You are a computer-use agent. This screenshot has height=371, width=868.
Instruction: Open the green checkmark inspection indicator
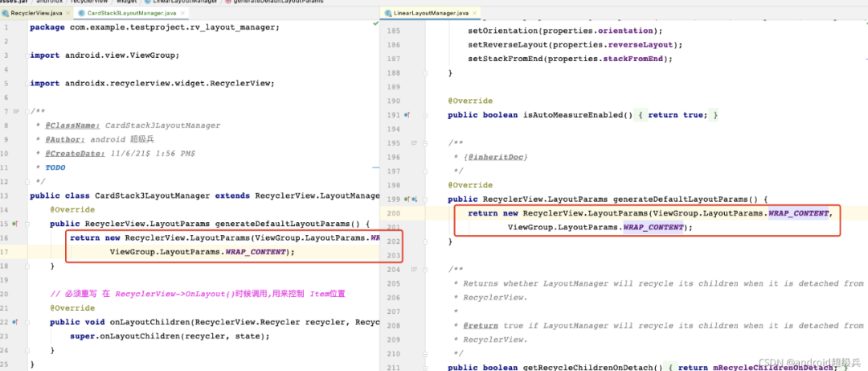(376, 24)
